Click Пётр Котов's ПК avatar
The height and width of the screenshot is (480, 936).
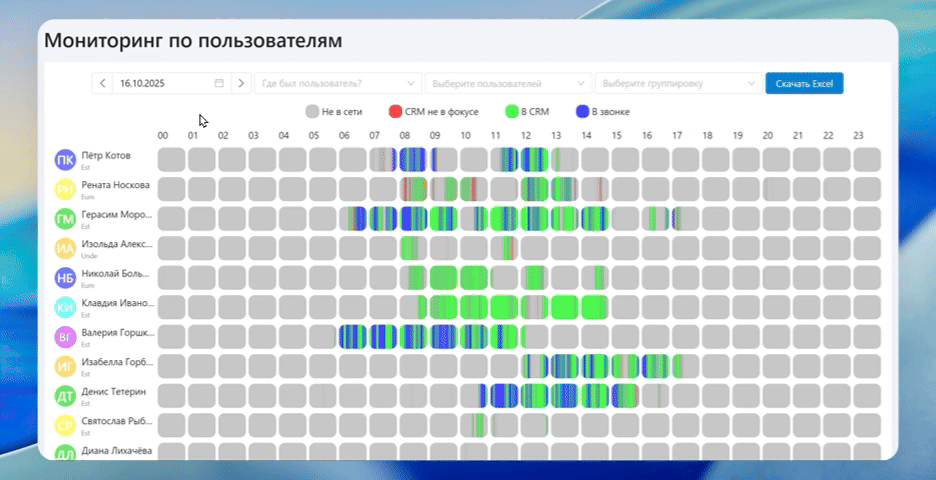(x=65, y=160)
